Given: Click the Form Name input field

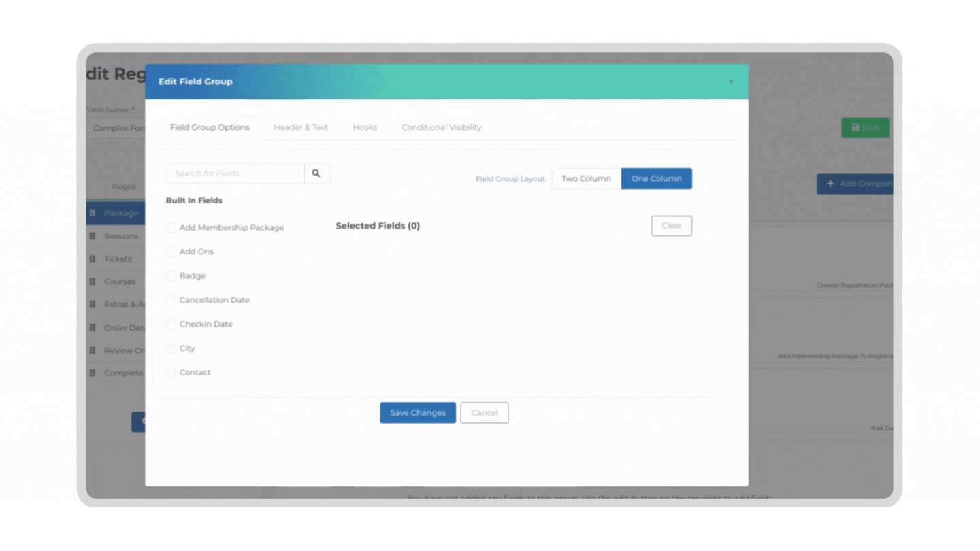Looking at the screenshot, I should tap(116, 128).
